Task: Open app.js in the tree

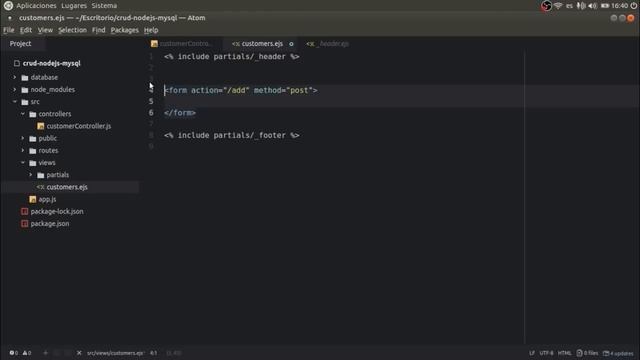Action: (x=47, y=199)
